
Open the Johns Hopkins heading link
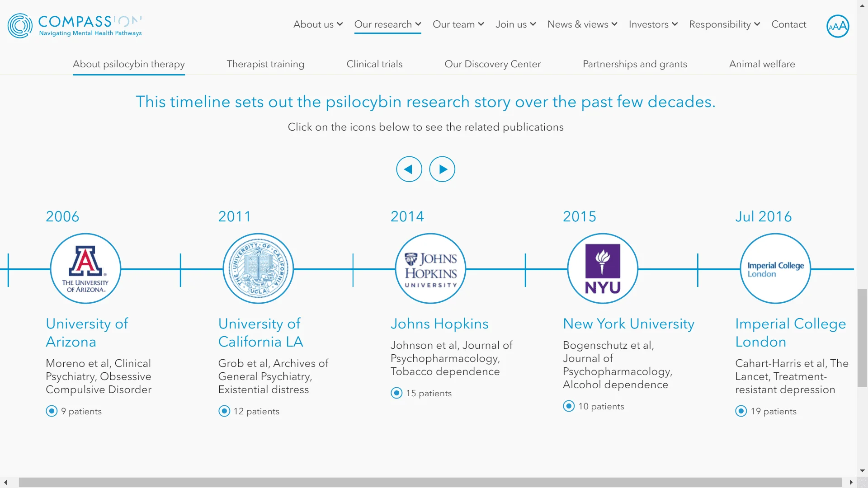point(439,324)
